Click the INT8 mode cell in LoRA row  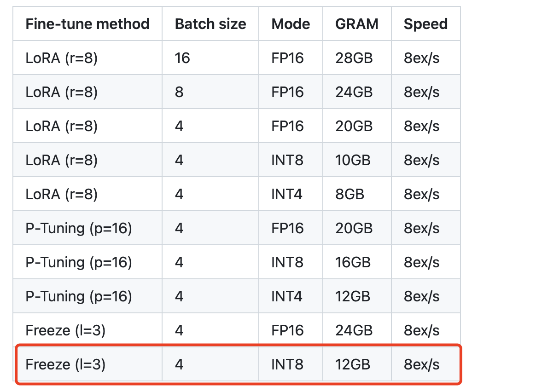click(x=287, y=160)
